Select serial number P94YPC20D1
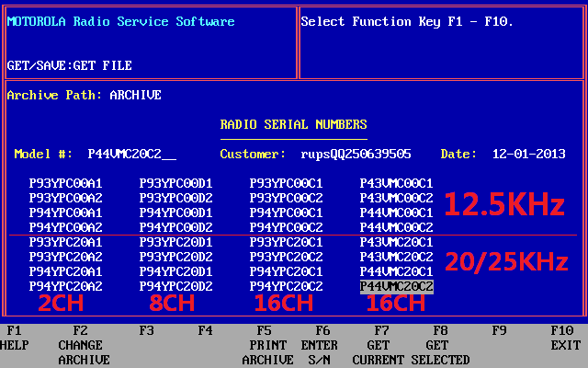The height and width of the screenshot is (368, 588). (x=175, y=271)
